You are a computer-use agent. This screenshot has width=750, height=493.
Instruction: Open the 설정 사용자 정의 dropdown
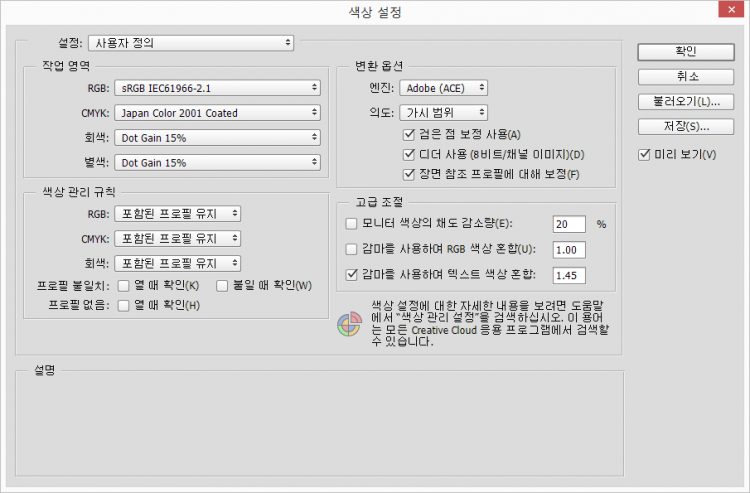click(x=190, y=43)
